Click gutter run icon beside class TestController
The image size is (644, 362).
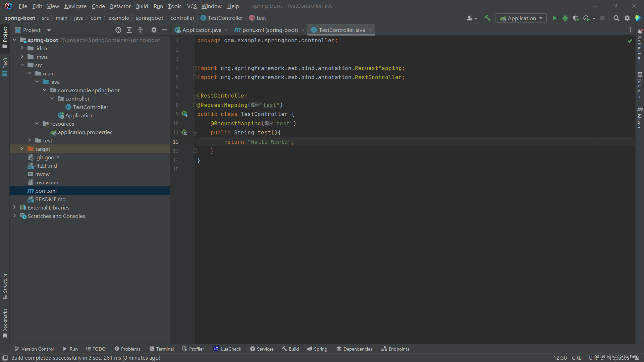pyautogui.click(x=184, y=114)
